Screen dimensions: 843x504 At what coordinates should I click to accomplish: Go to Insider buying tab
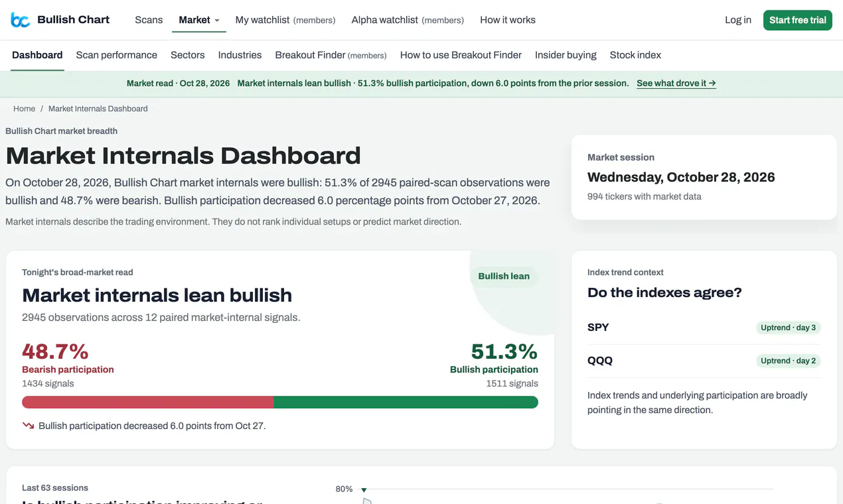566,55
